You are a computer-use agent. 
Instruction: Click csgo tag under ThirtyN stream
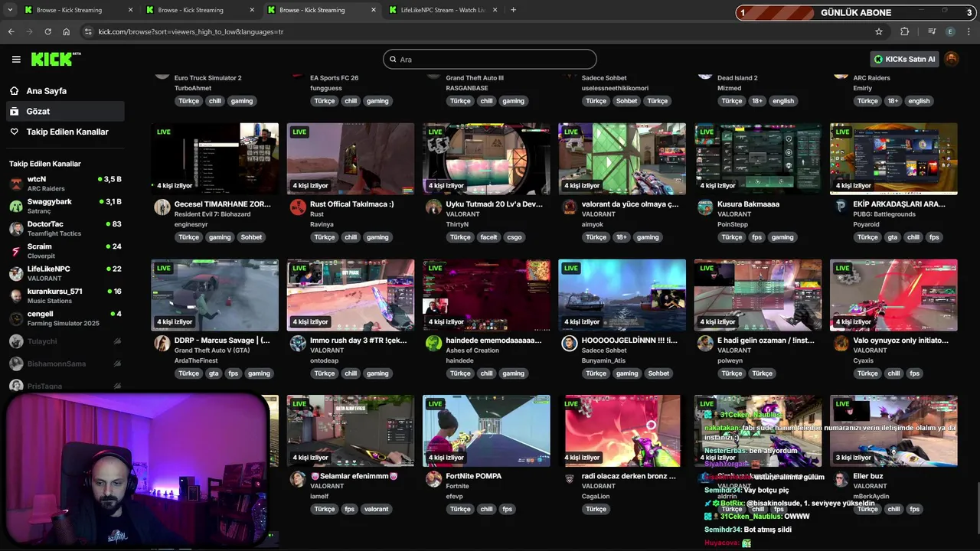(514, 237)
